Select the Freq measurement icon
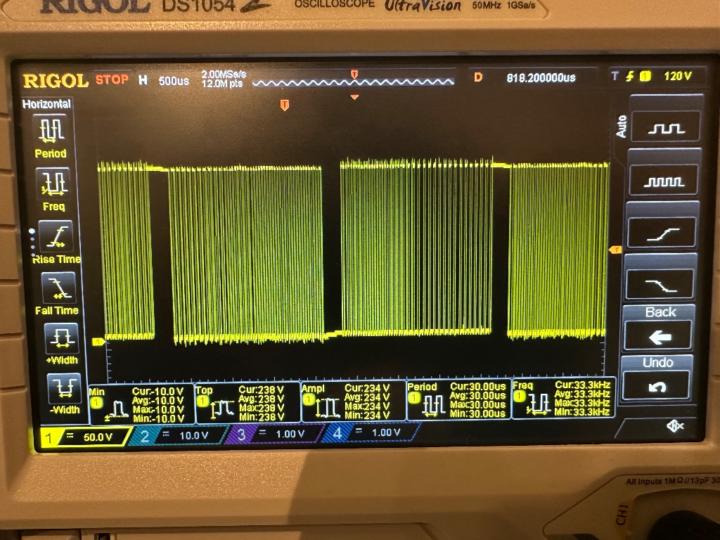 [53, 183]
